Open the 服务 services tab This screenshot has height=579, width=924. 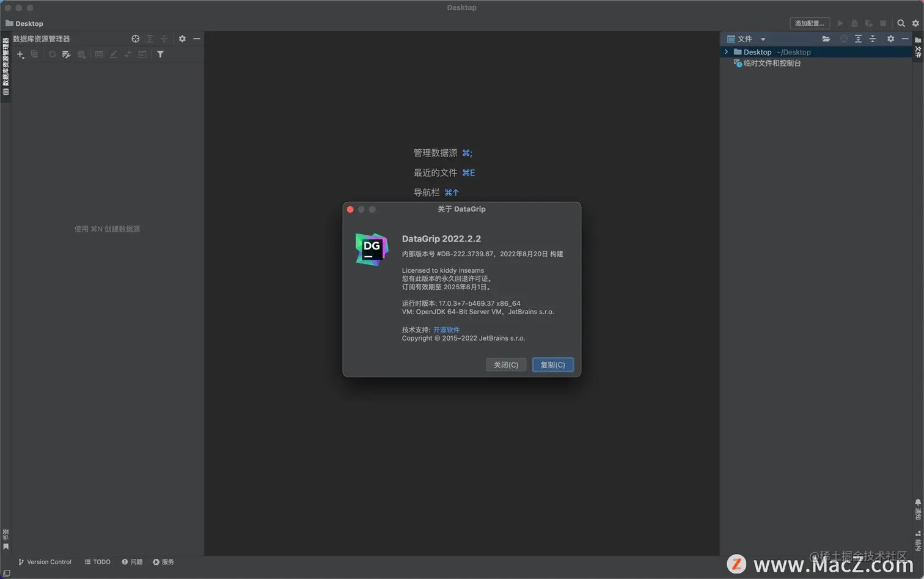tap(163, 562)
